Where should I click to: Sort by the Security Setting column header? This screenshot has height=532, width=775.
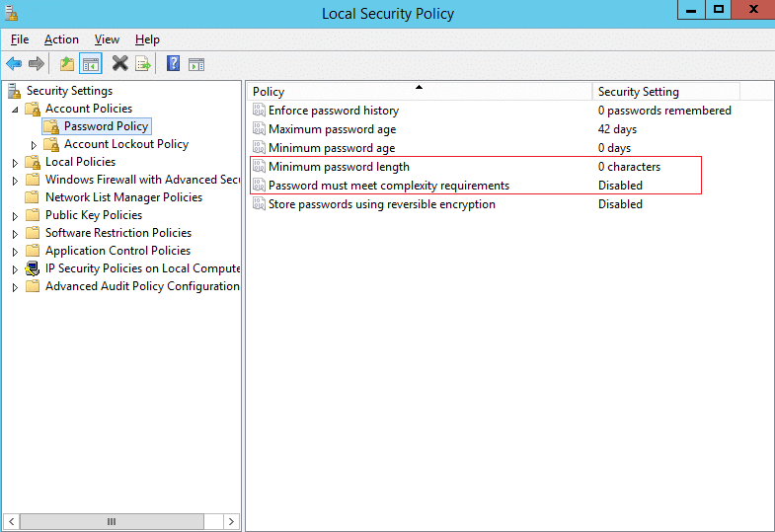[x=665, y=92]
